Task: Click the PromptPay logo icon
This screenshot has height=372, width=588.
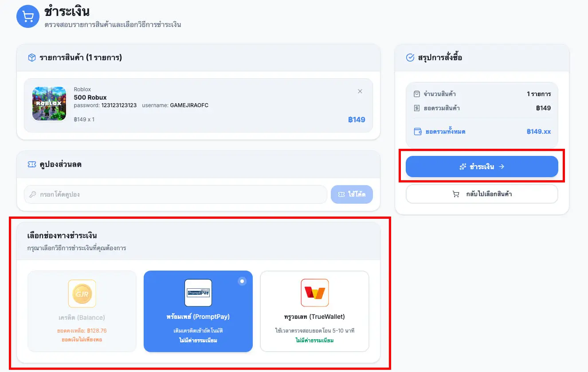Action: point(198,293)
